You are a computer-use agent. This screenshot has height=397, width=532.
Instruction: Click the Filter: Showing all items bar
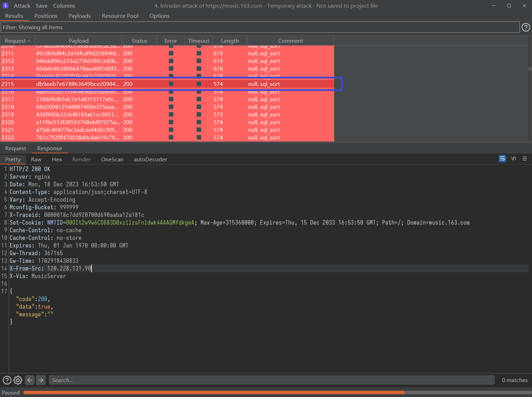[260, 27]
